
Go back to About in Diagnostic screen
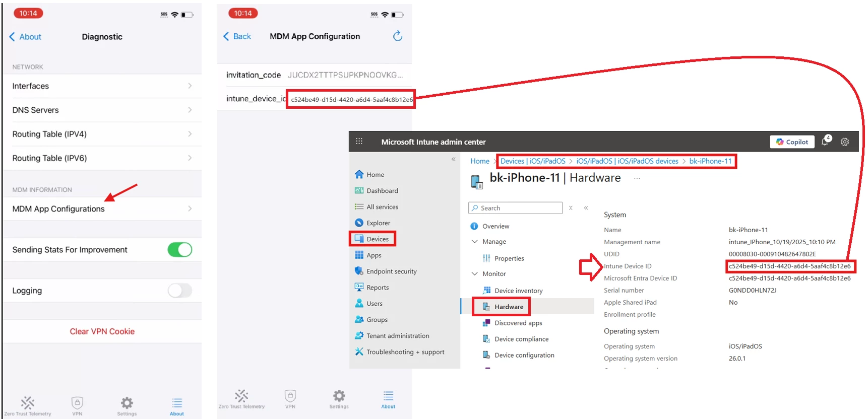25,37
